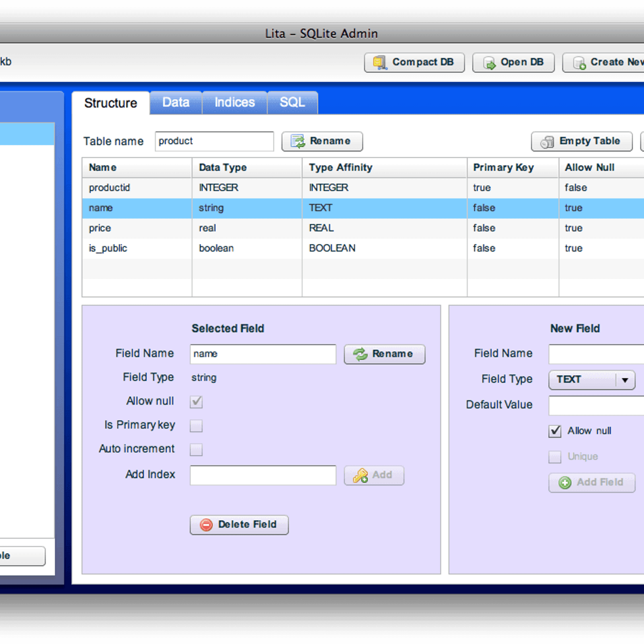Screen dimensions: 644x644
Task: Click the Create New database button
Action: coord(603,62)
